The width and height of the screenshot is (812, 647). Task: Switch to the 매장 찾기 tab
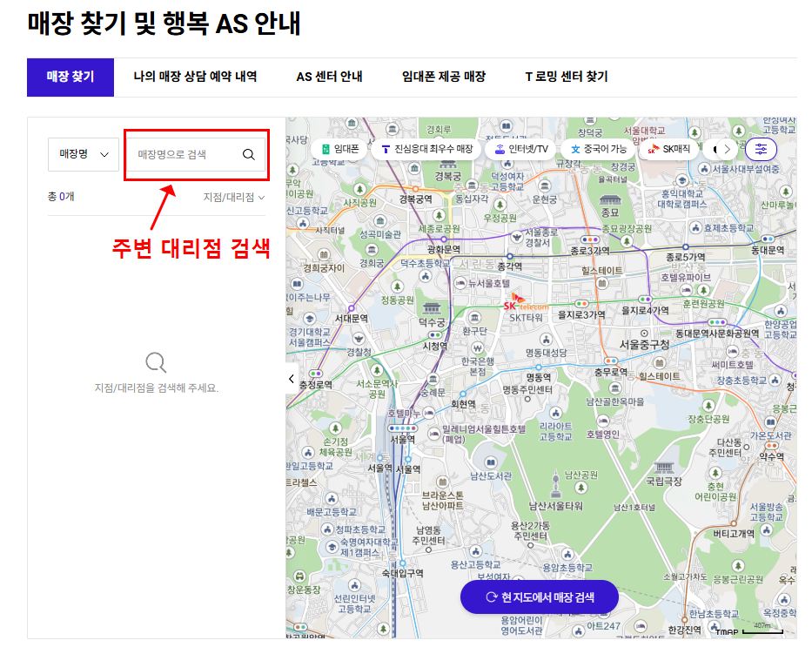coord(70,78)
